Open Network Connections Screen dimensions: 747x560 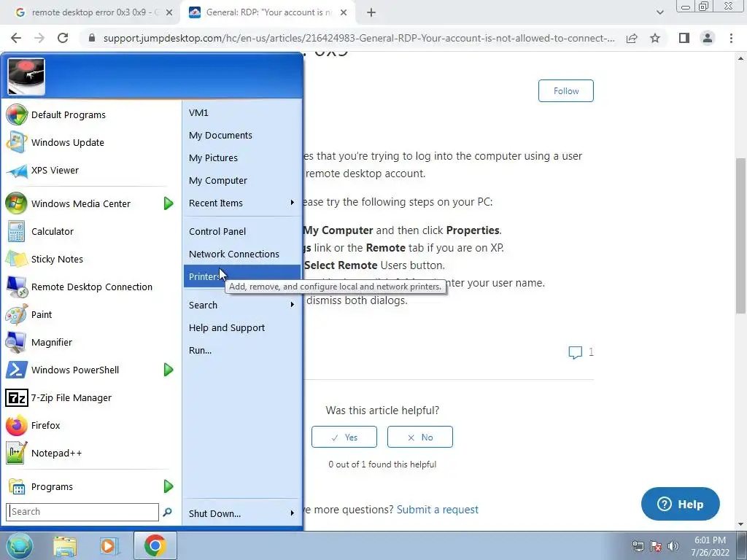(x=242, y=254)
